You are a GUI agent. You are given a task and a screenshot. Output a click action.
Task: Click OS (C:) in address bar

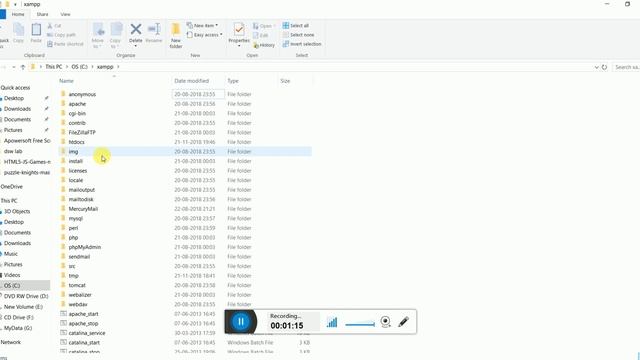(80, 67)
